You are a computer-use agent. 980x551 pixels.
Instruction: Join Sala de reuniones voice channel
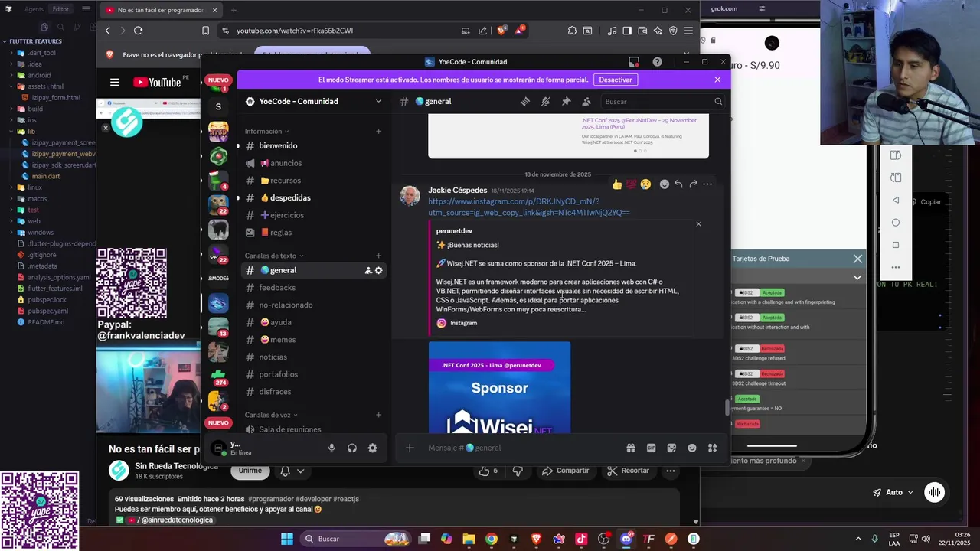pos(313,429)
